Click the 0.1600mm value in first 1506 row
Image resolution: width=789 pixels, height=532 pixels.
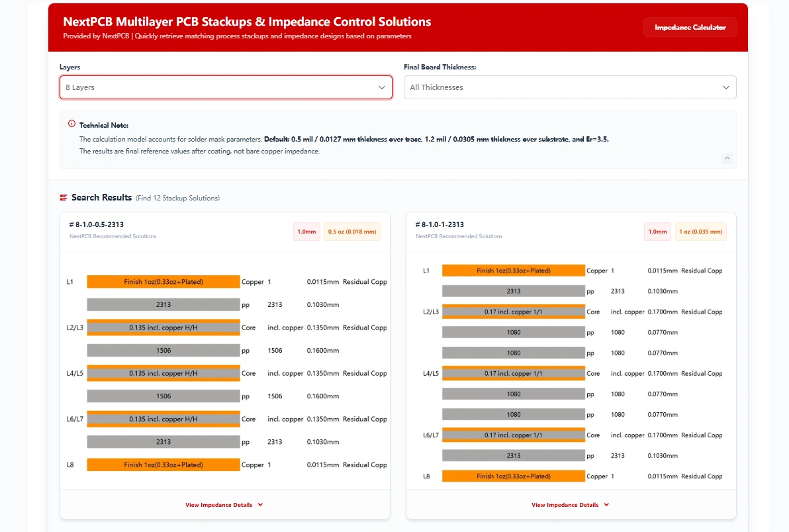pos(323,351)
